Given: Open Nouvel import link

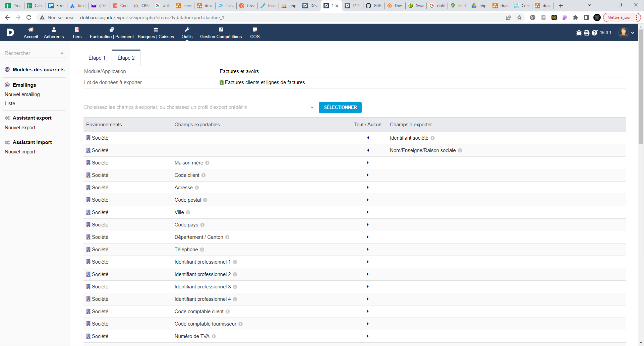Looking at the screenshot, I should click(x=20, y=152).
